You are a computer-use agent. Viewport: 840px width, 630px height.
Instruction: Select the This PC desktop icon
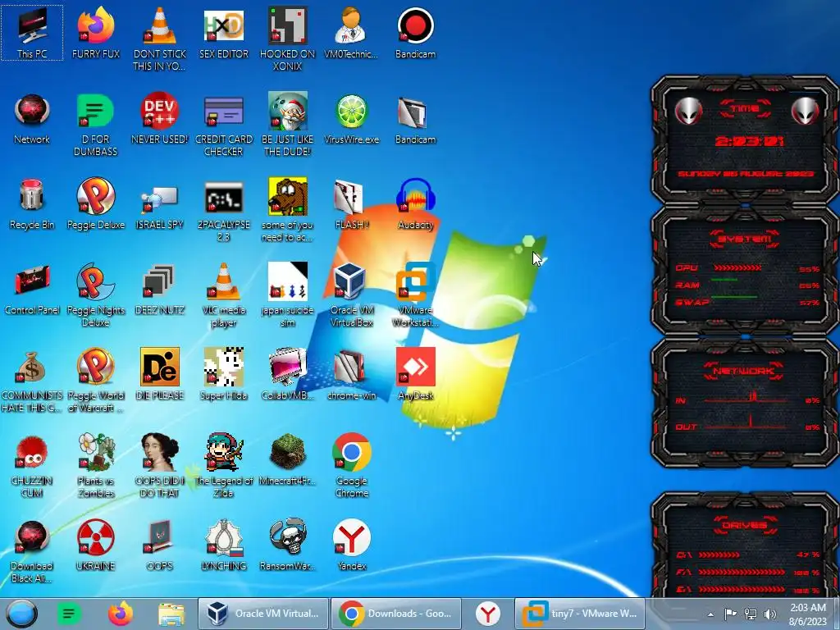(32, 33)
